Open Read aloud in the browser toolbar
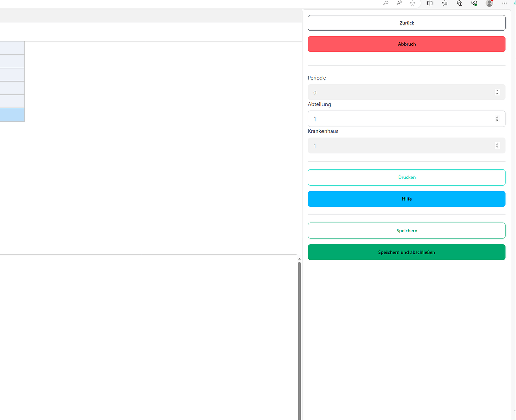Image resolution: width=516 pixels, height=420 pixels. pos(399,4)
